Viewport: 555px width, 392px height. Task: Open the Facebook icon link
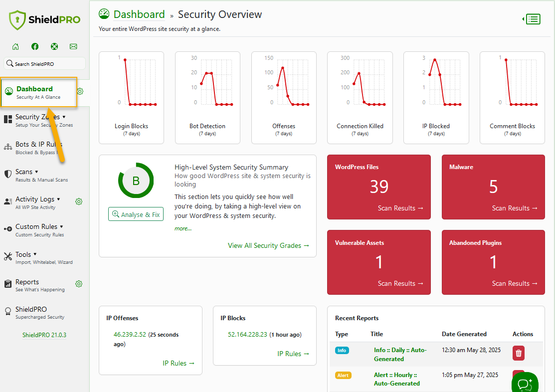(x=35, y=46)
